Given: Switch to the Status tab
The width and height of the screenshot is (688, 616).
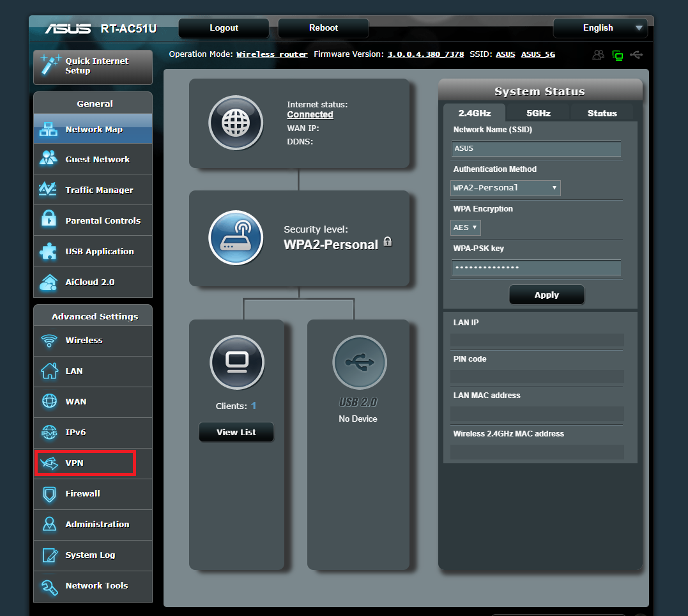Looking at the screenshot, I should [x=602, y=113].
